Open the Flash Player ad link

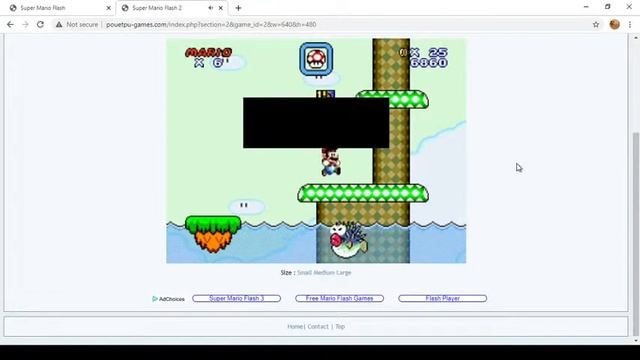442,298
